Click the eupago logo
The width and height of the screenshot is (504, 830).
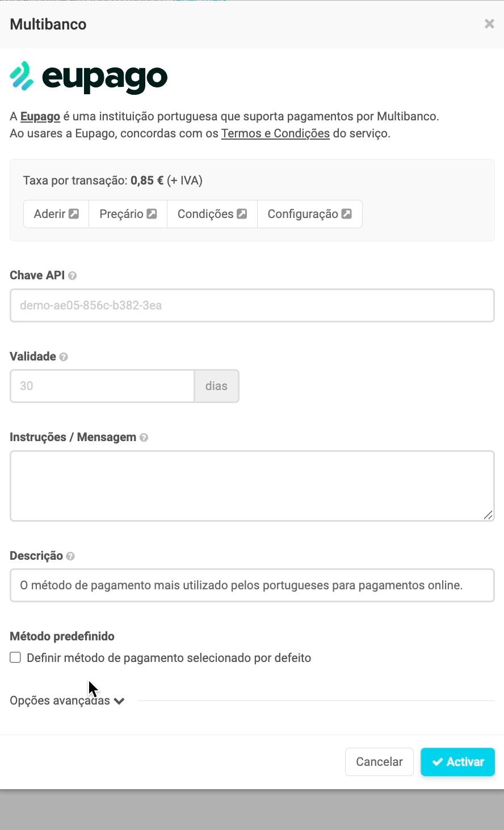(x=88, y=78)
